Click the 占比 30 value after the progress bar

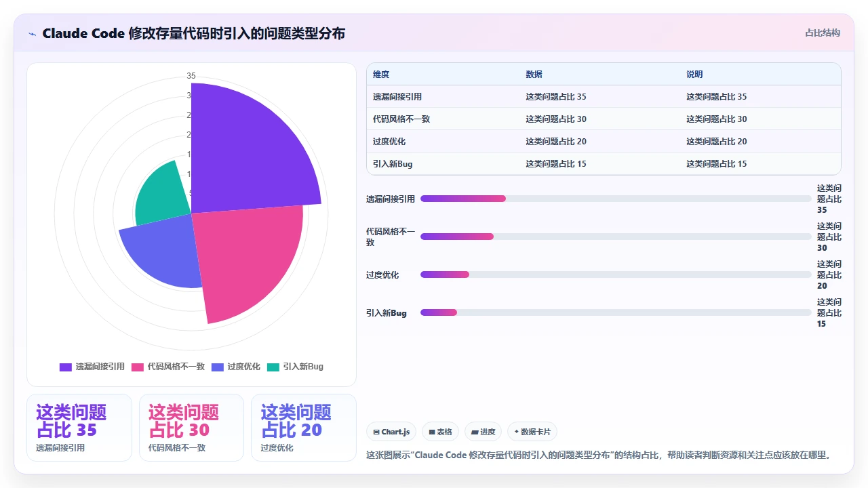click(x=829, y=237)
